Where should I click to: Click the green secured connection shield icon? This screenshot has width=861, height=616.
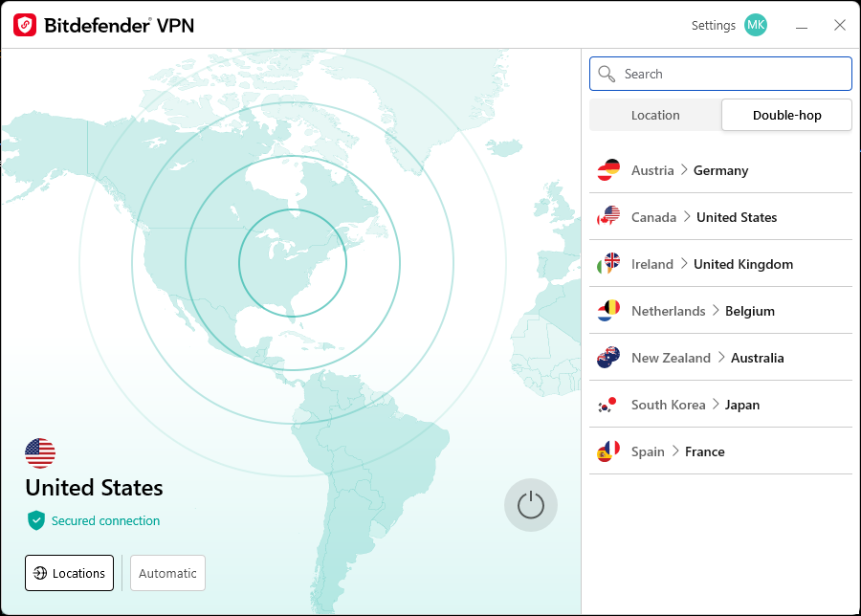pos(36,520)
